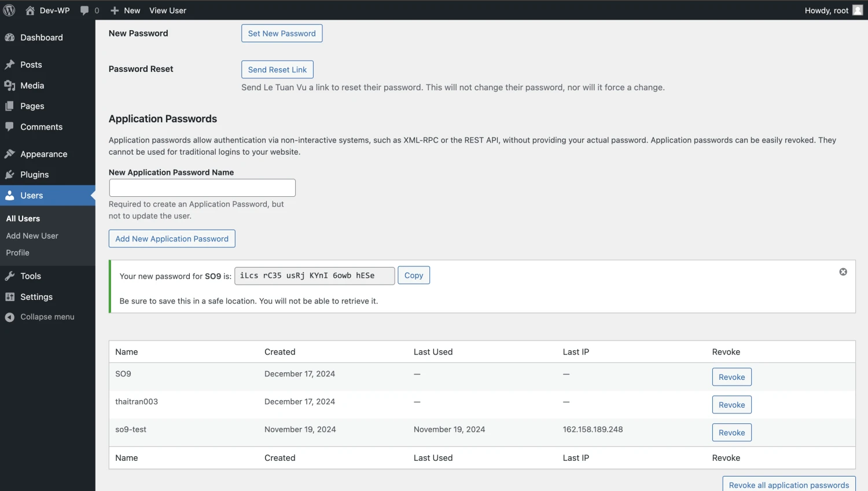This screenshot has width=868, height=491.
Task: Click the Plugins plug icon
Action: tap(10, 175)
